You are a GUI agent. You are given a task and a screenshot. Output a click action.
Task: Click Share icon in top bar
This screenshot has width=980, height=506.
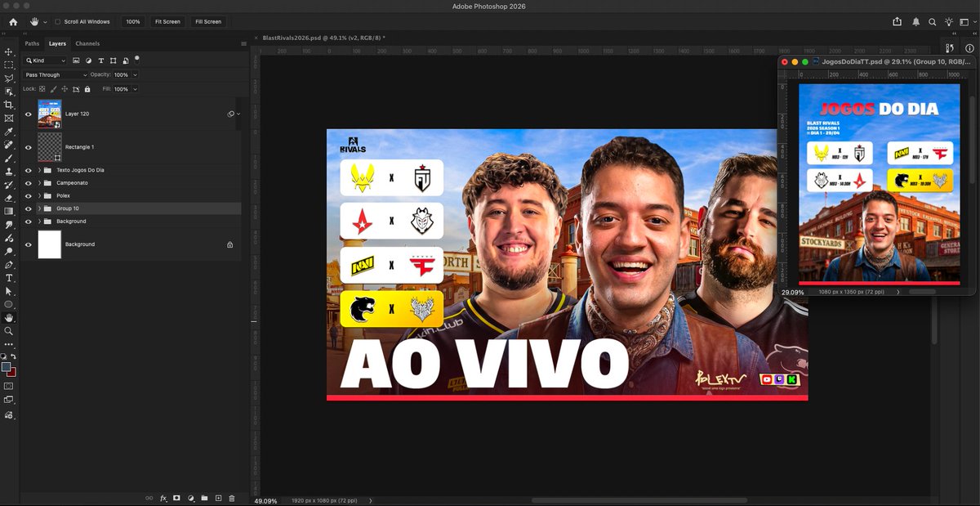pyautogui.click(x=898, y=21)
